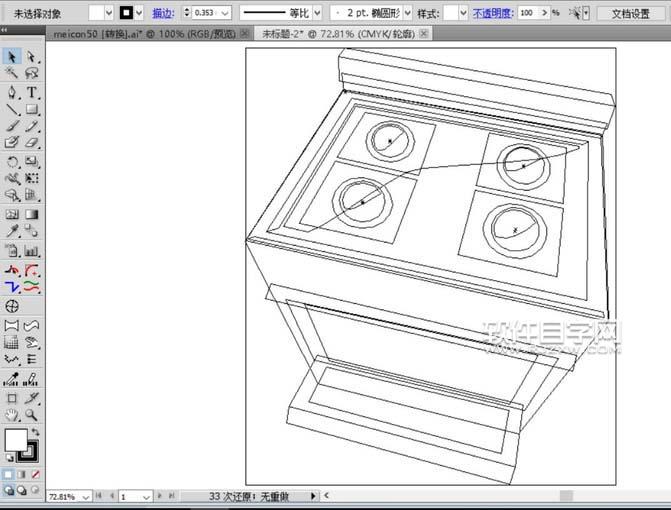Set paint mode to None
671x510 pixels.
(x=35, y=474)
